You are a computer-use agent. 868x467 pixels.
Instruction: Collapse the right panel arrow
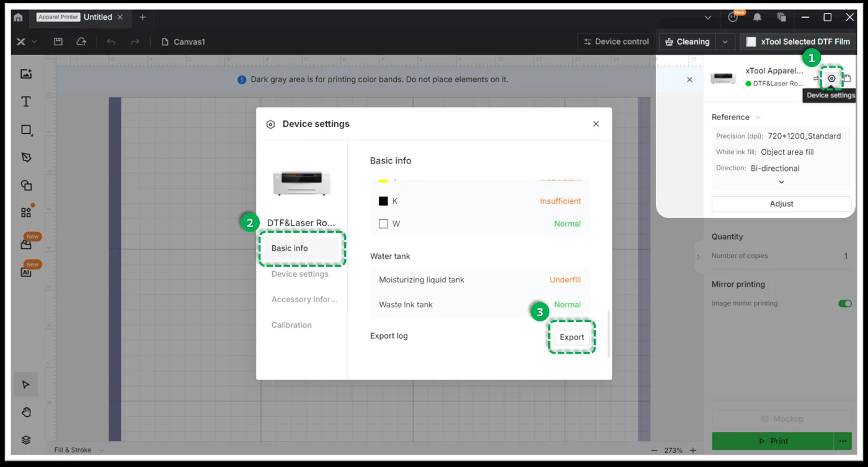(698, 256)
